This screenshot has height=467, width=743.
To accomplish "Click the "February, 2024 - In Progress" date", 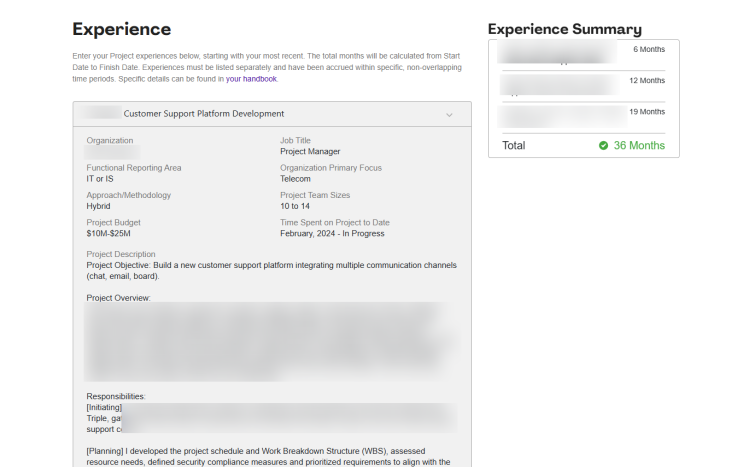I will [x=332, y=233].
